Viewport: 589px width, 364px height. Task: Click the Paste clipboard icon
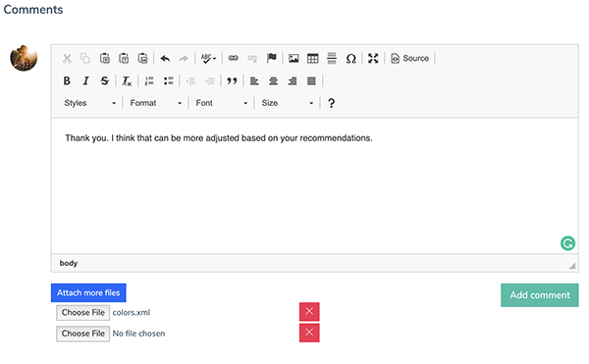pos(105,58)
